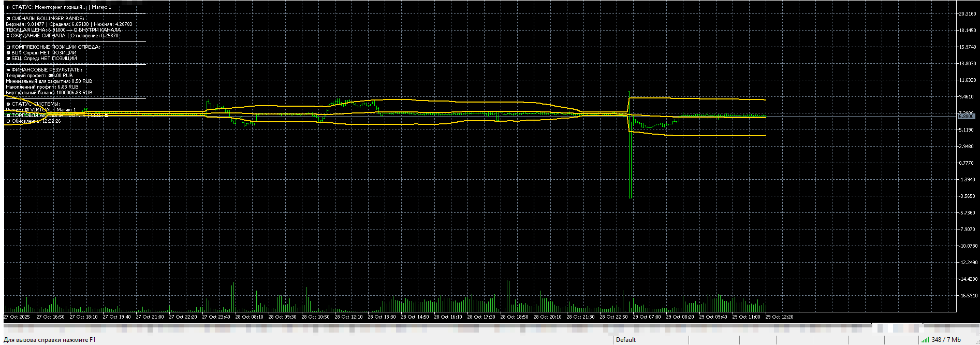Click the 18.1450 price axis label
The height and width of the screenshot is (345, 980).
click(967, 31)
